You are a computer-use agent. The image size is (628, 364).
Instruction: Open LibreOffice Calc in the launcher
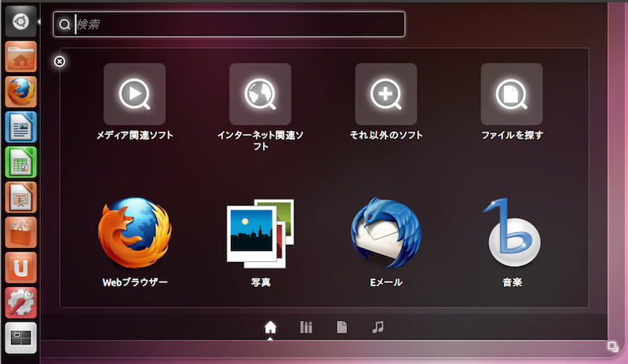[x=21, y=162]
